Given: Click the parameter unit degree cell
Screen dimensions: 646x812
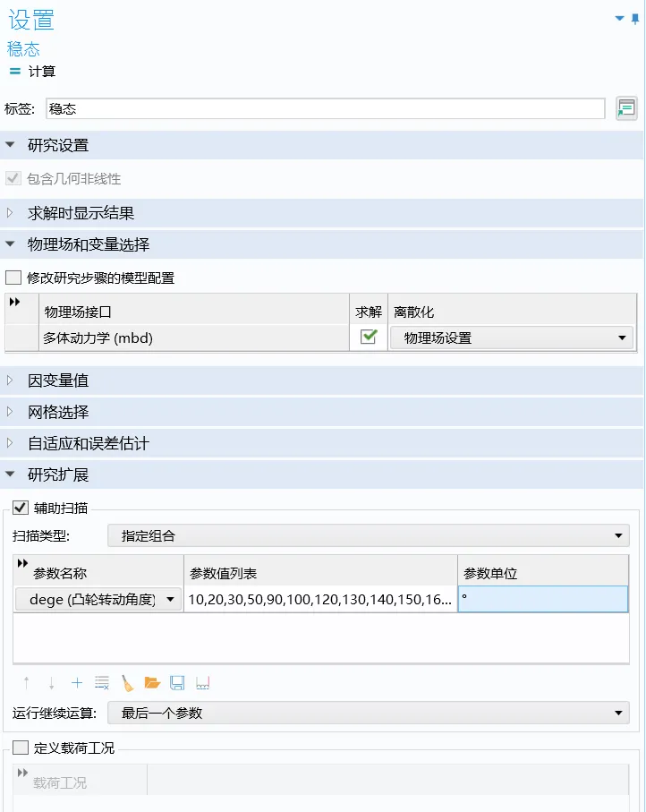Looking at the screenshot, I should (543, 600).
